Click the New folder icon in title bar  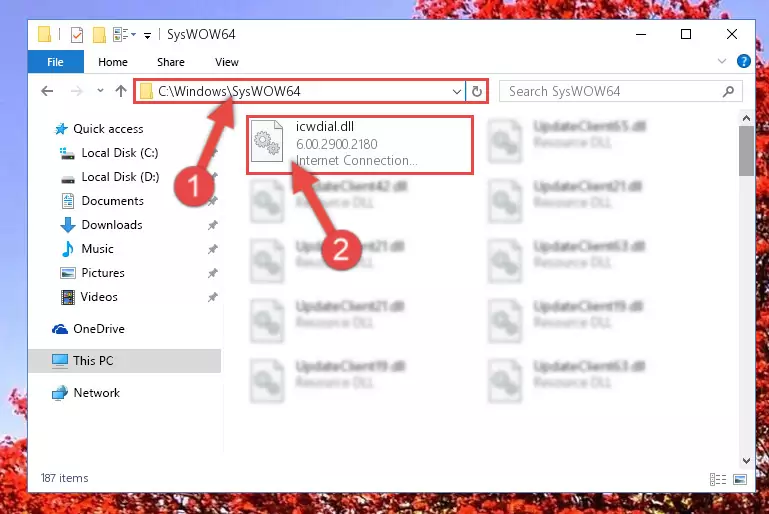click(99, 35)
